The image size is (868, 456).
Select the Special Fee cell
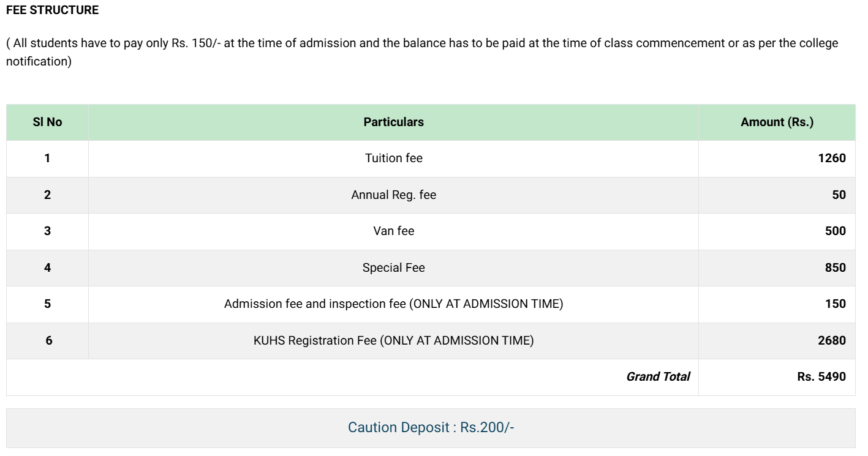tap(393, 267)
